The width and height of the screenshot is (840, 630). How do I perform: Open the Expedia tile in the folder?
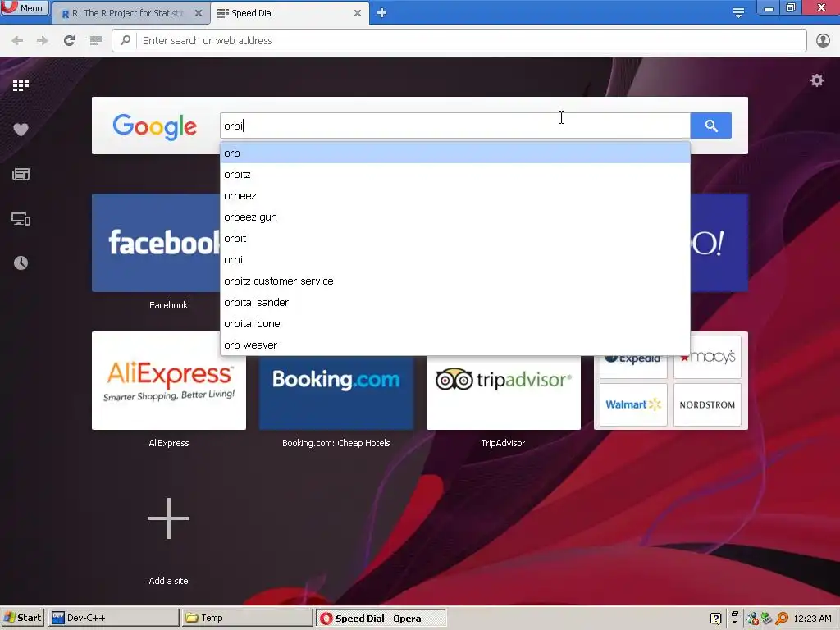(x=633, y=367)
